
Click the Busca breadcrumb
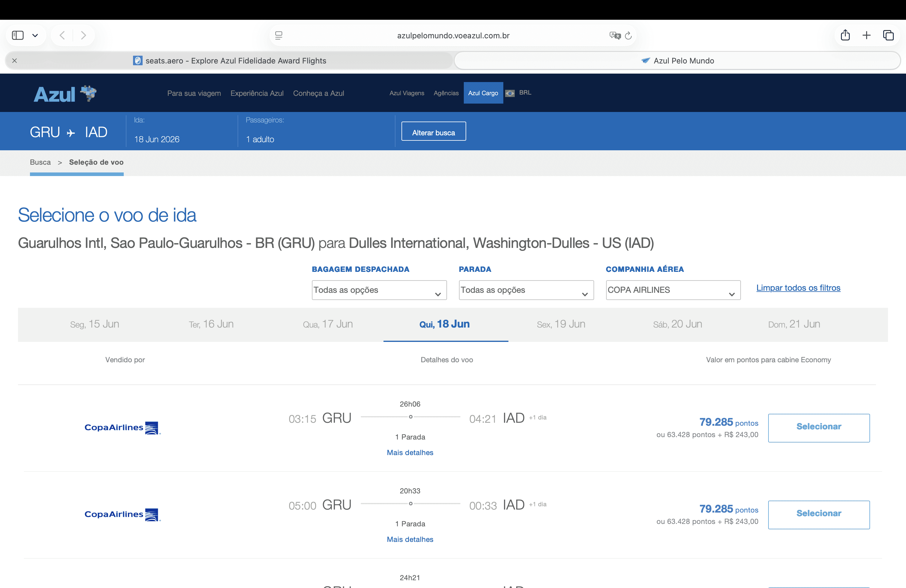(40, 162)
